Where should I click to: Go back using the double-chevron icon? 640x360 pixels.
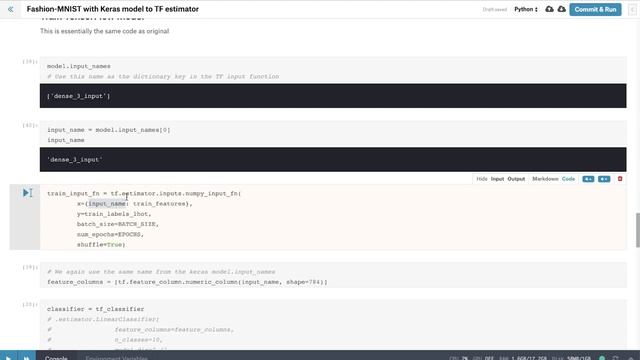point(11,9)
